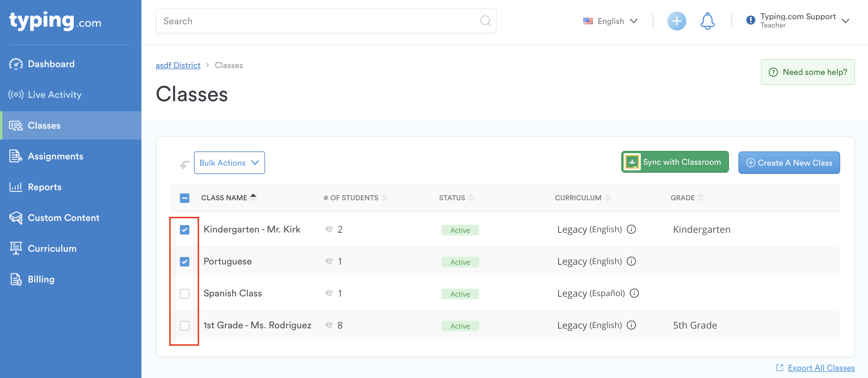Open the Bulk Actions dropdown
Viewport: 868px width, 378px height.
[229, 163]
